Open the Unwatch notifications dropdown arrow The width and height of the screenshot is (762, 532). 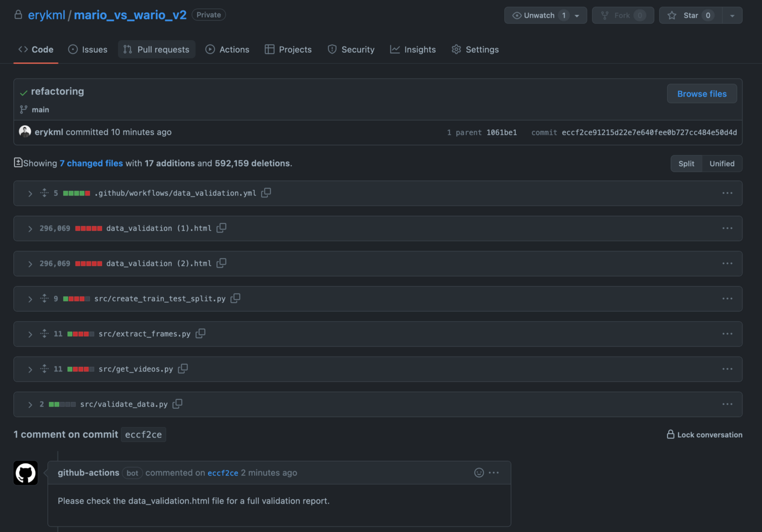[577, 16]
